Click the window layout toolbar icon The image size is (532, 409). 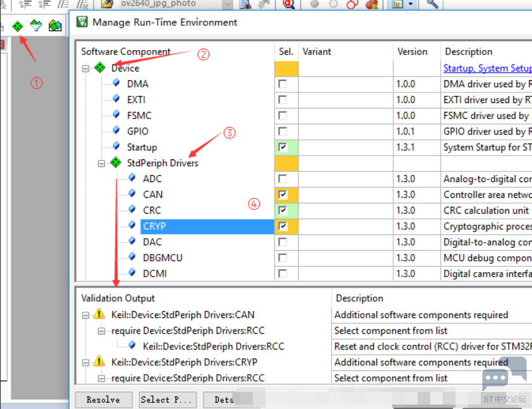pos(397,4)
